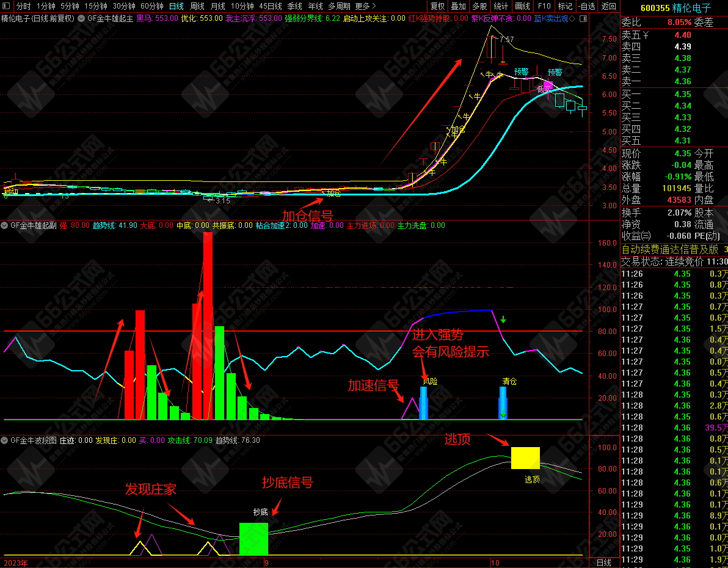Click the 清仓 blue signal bar
The width and height of the screenshot is (728, 568).
(x=503, y=402)
